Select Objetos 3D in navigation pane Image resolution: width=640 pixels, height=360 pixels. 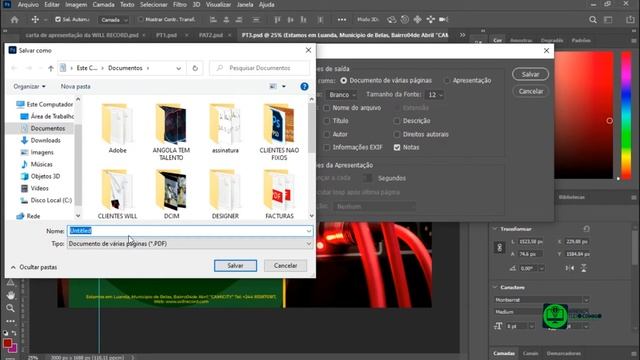click(x=45, y=176)
